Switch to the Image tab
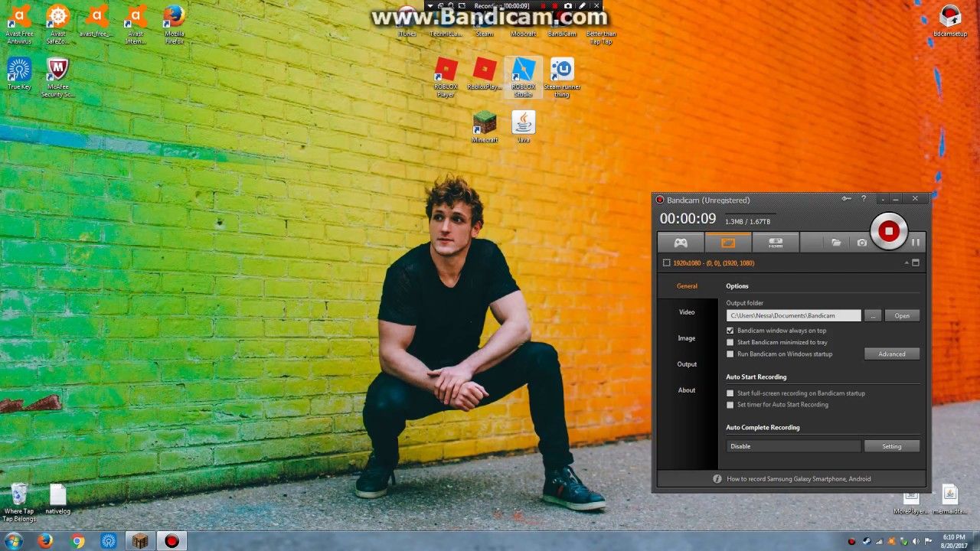 (x=687, y=338)
